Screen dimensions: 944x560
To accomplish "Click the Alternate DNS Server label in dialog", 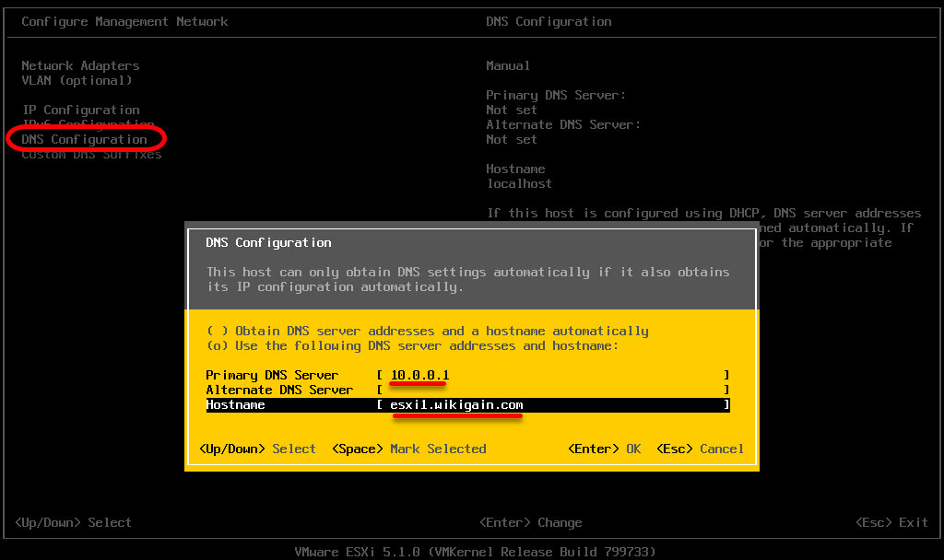I will point(279,390).
